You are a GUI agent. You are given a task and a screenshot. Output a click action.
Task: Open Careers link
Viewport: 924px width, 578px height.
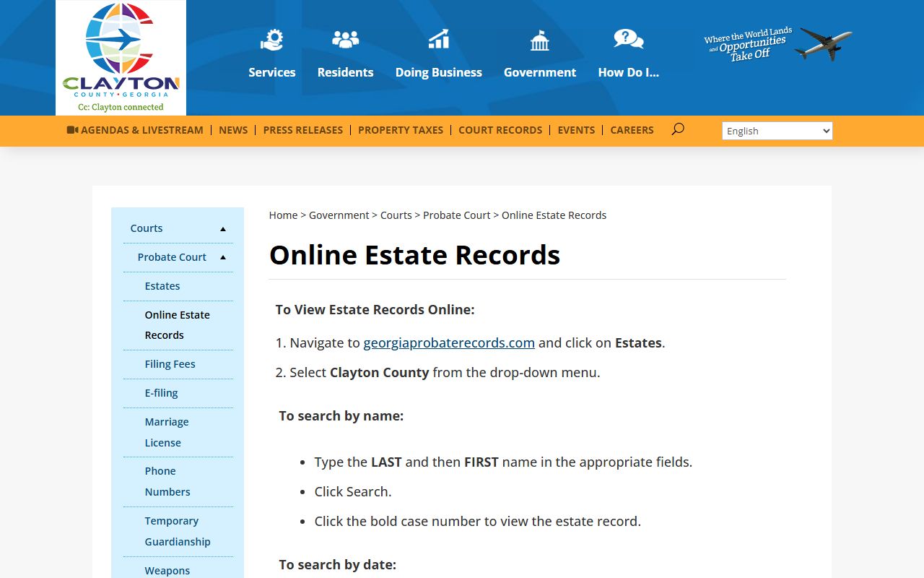point(632,130)
